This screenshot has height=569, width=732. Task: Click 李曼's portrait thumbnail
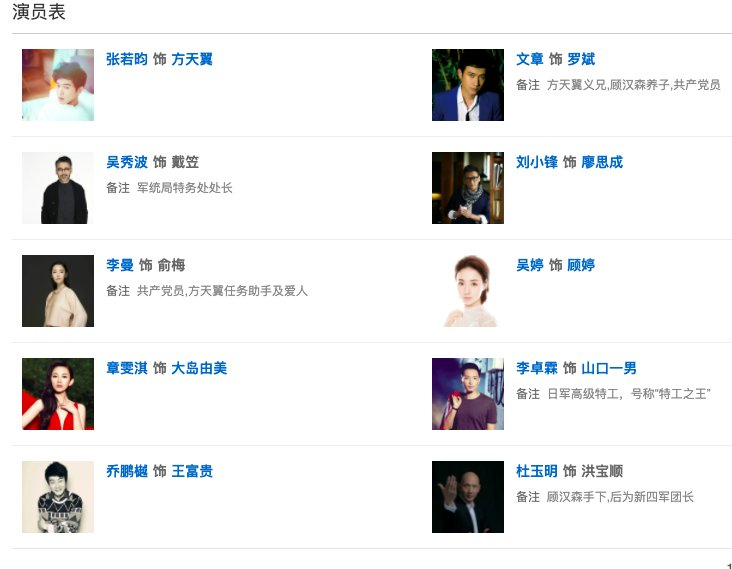58,291
